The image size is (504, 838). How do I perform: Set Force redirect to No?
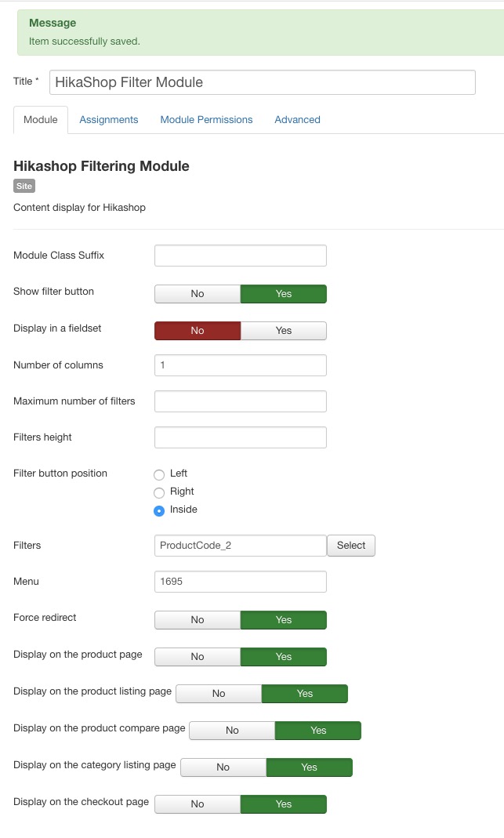tap(198, 620)
